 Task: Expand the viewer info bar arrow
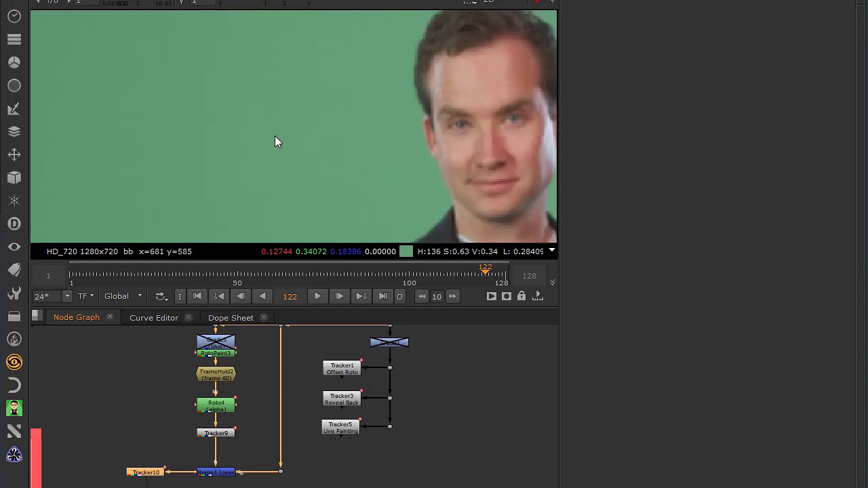552,251
